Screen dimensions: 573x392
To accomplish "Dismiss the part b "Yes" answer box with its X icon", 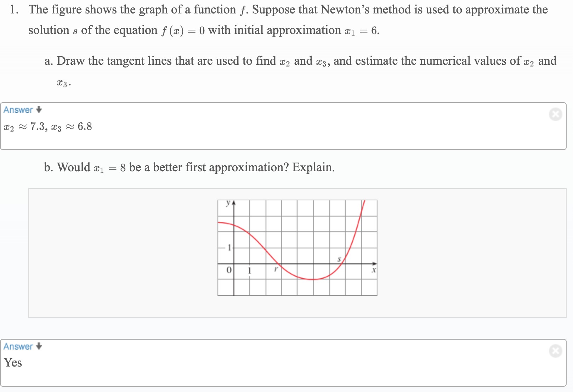I will pyautogui.click(x=555, y=351).
